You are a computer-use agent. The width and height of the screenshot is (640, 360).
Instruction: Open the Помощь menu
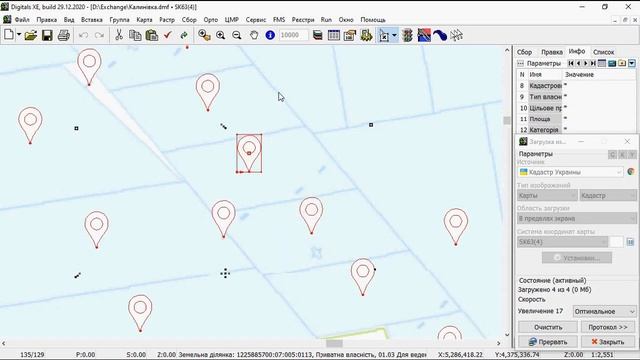[x=373, y=20]
